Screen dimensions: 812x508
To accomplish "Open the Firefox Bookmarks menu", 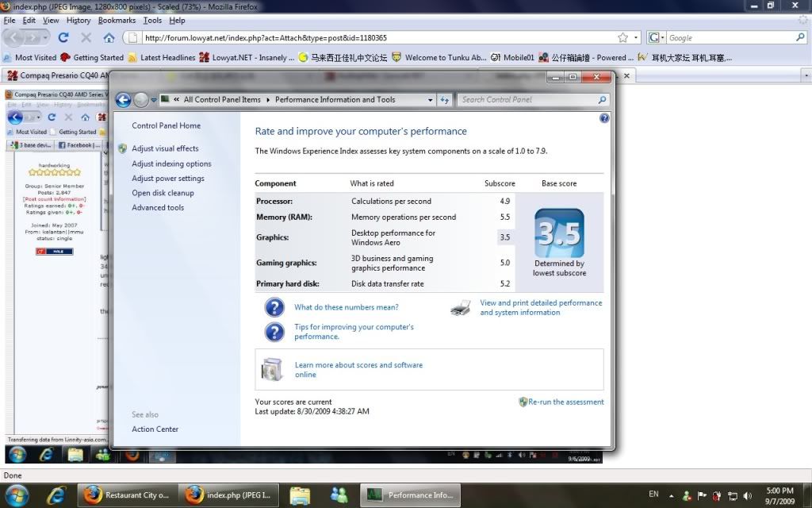I will click(117, 20).
